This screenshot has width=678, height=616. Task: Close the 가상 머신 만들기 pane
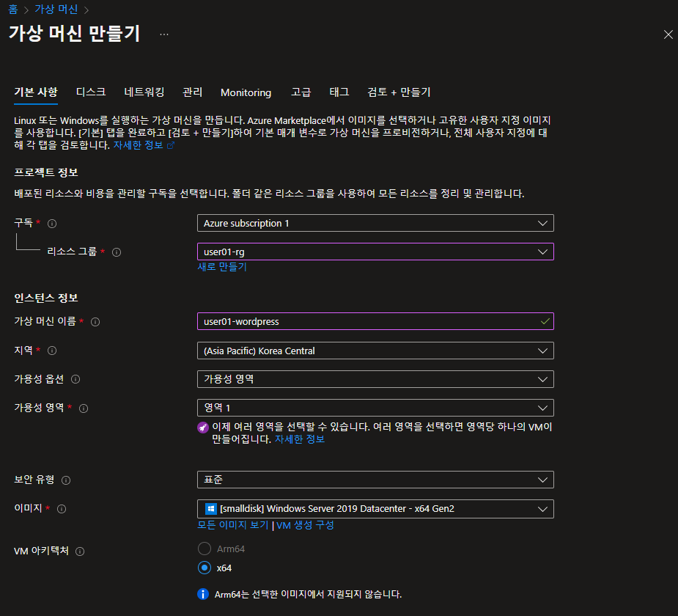coord(668,34)
